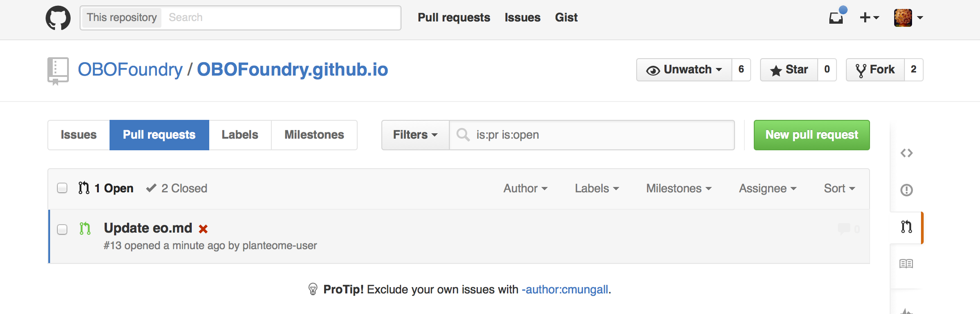This screenshot has width=980, height=314.
Task: Check the Update eo.md pull request checkbox
Action: tap(62, 229)
